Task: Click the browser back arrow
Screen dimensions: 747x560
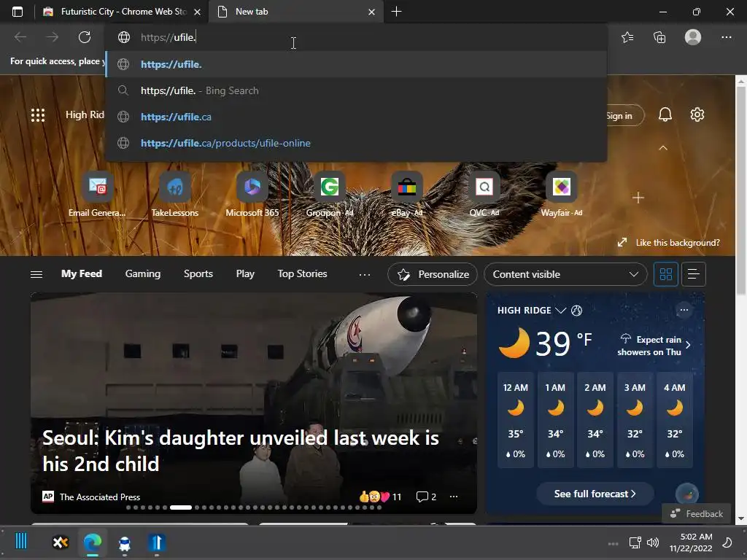Action: click(x=20, y=37)
